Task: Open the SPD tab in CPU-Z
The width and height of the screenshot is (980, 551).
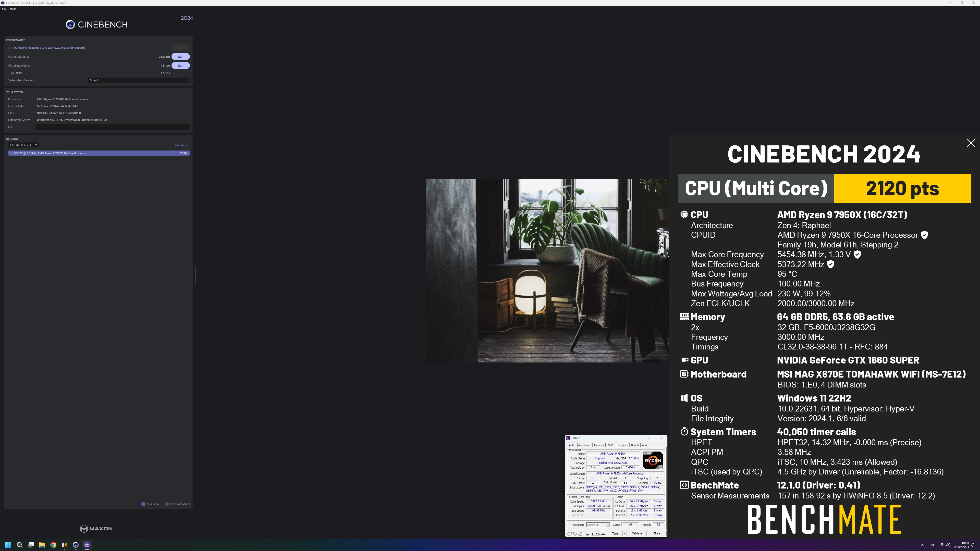Action: coord(611,445)
